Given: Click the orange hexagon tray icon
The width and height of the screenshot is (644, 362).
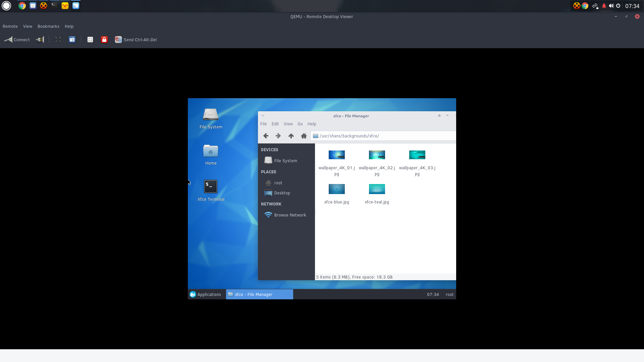Looking at the screenshot, I should click(x=577, y=6).
